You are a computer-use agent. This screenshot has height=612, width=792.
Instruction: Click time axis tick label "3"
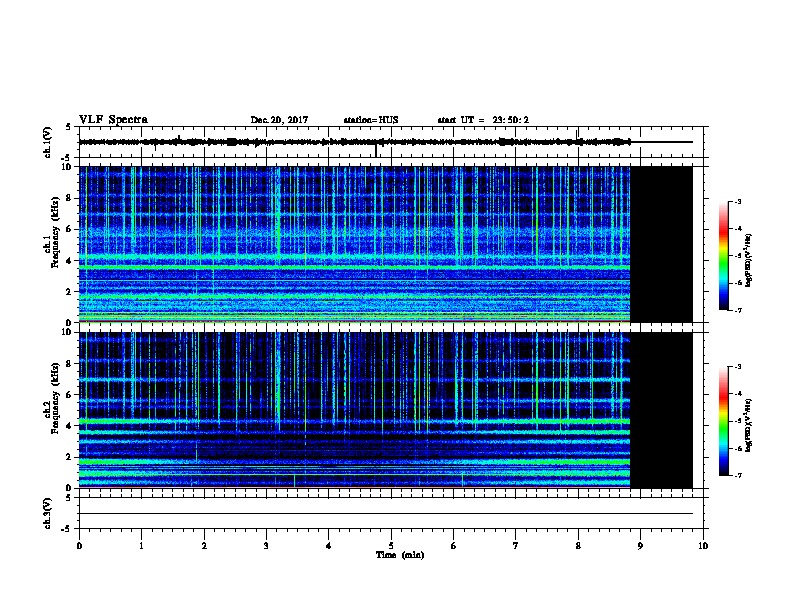[266, 546]
